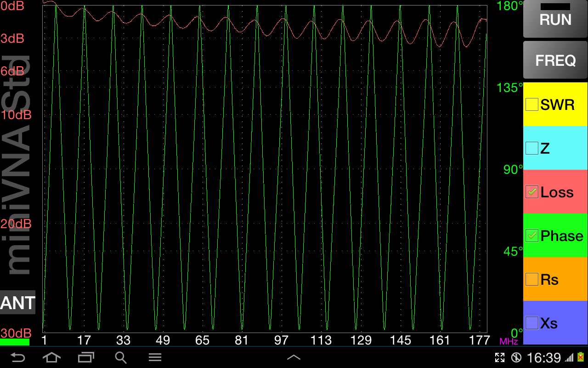Switch the ANT mode button

(17, 303)
